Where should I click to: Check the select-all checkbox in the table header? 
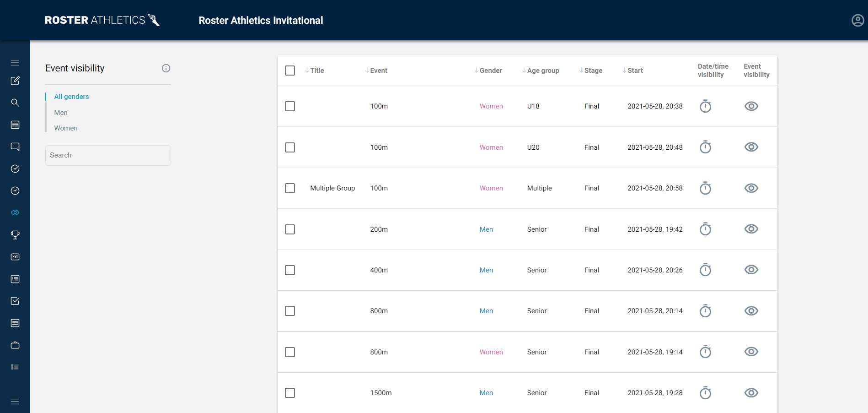[290, 71]
